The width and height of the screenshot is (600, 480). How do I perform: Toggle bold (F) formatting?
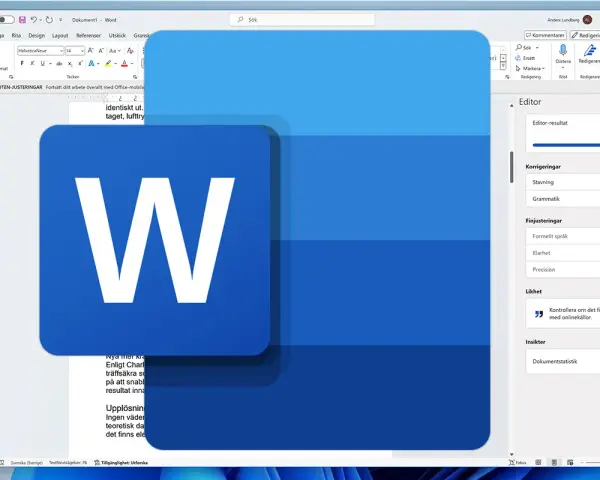coord(22,64)
